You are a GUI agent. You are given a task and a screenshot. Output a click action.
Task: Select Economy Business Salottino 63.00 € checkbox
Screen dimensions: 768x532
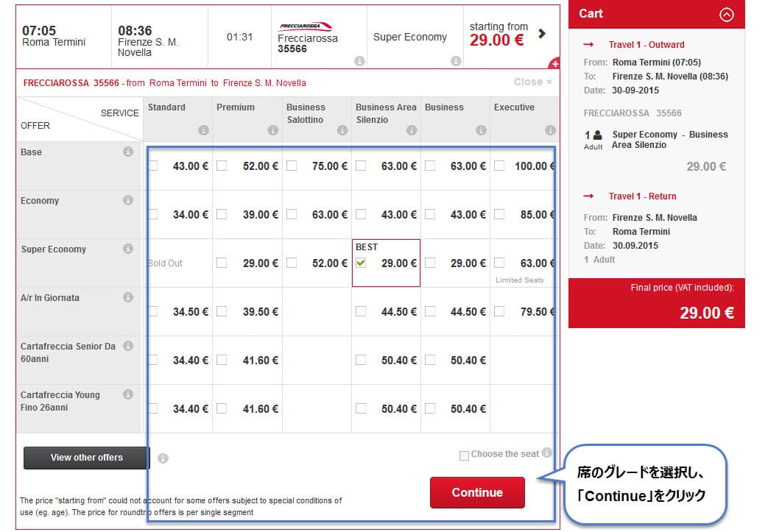tap(292, 214)
